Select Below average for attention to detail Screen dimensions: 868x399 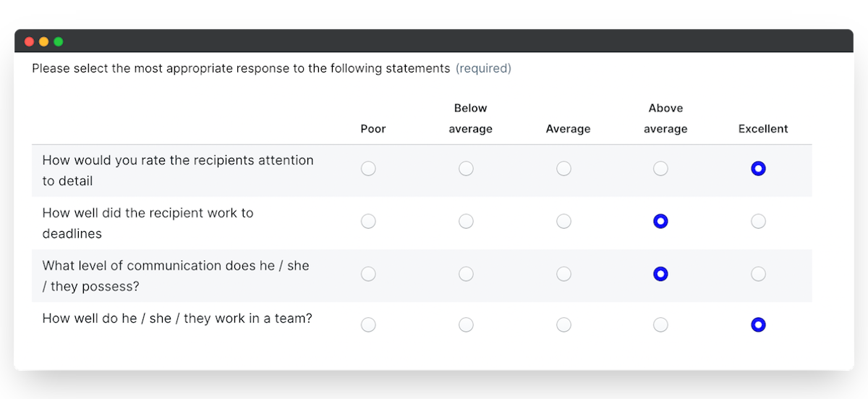466,169
